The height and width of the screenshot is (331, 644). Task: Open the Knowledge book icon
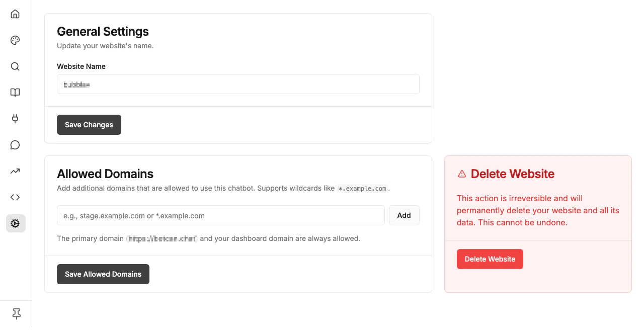(15, 93)
